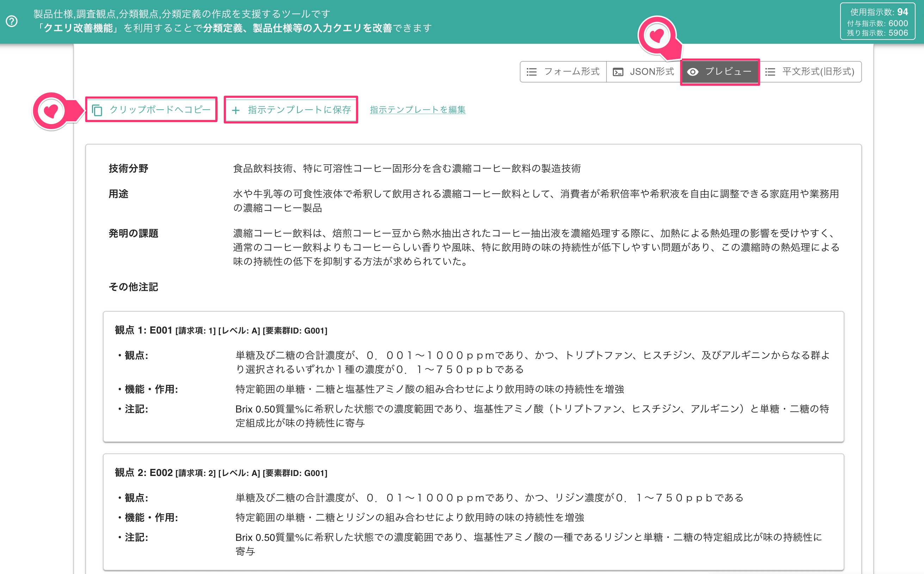Click the 使用指示数 counter box
Screen dimensions: 924x574
(x=877, y=22)
